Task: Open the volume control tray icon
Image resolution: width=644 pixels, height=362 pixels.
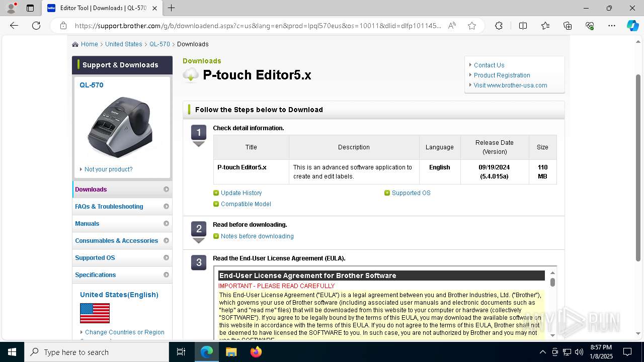Action: point(579,352)
